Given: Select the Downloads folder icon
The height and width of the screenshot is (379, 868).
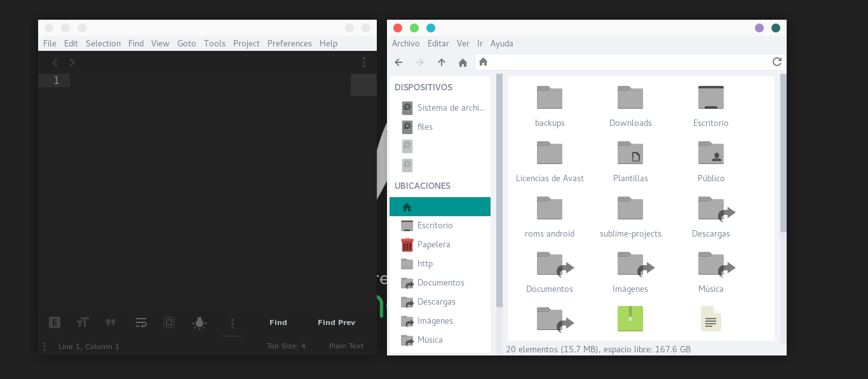Looking at the screenshot, I should click(630, 98).
